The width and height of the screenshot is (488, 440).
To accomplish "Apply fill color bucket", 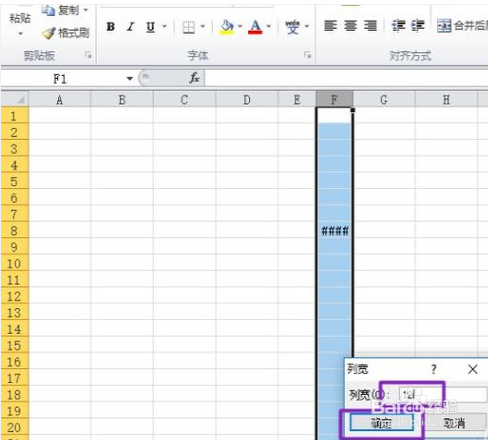I will (227, 27).
